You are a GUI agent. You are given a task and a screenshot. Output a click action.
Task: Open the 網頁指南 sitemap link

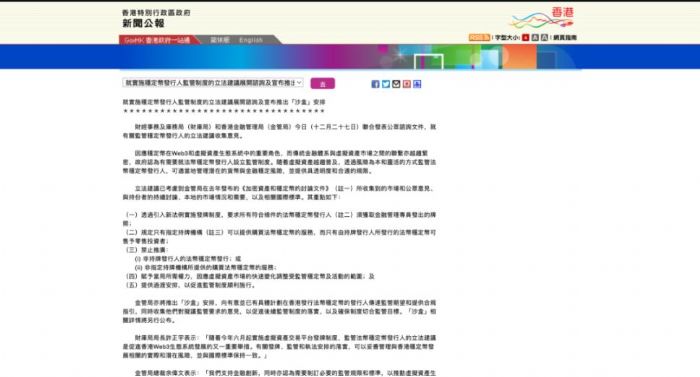[x=565, y=38]
